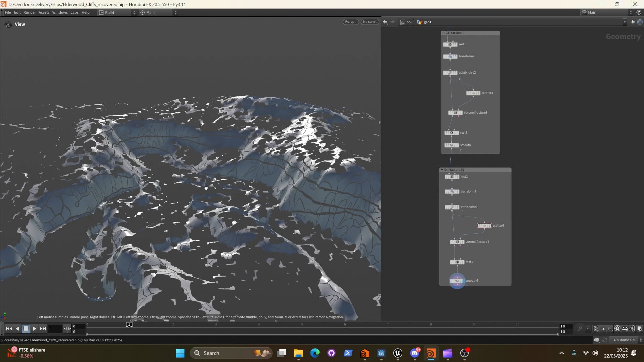Toggle the timeline audio speaker icon
Image resolution: width=644 pixels, height=362 pixels.
click(x=632, y=329)
